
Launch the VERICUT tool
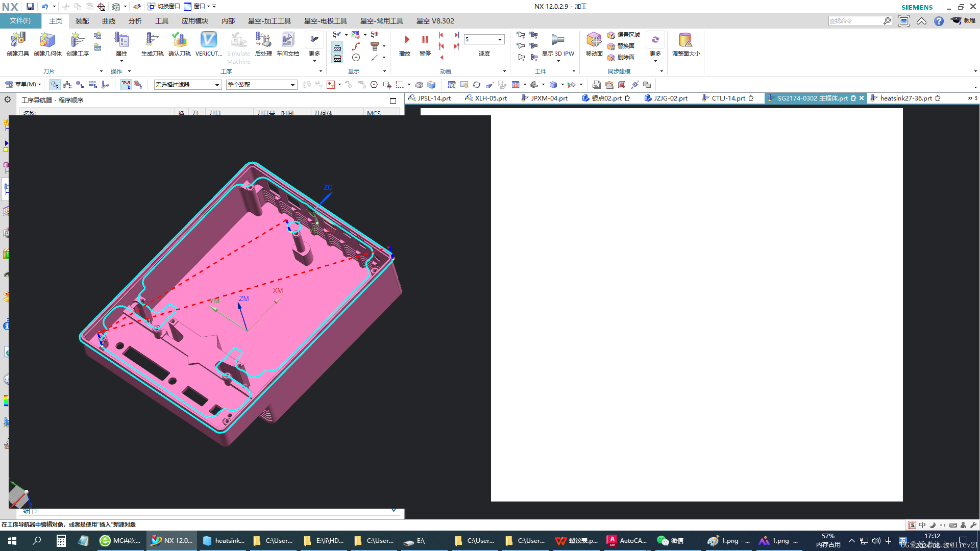click(x=209, y=44)
